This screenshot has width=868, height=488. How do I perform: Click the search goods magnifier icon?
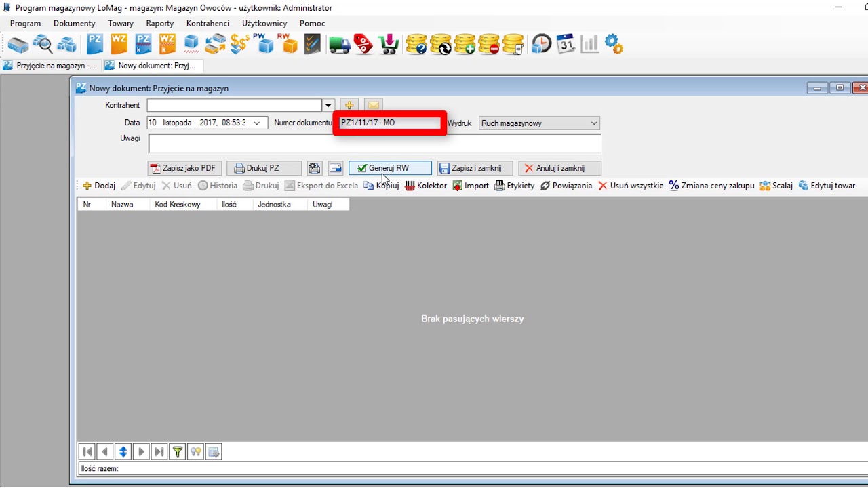(43, 45)
